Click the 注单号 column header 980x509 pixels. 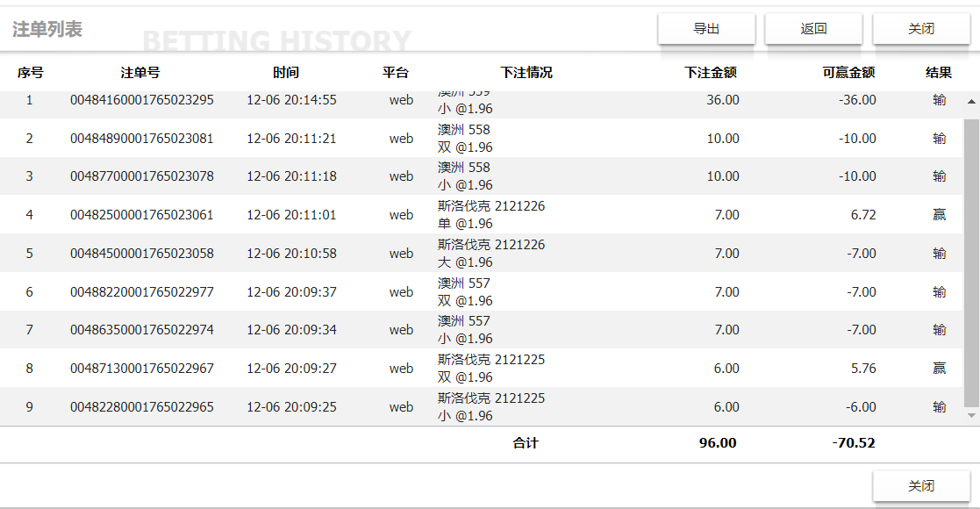[140, 73]
